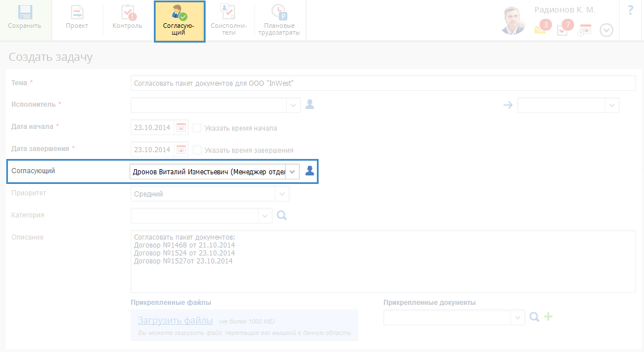Expand the Исполнитель dropdown arrow
644x352 pixels.
pos(293,105)
